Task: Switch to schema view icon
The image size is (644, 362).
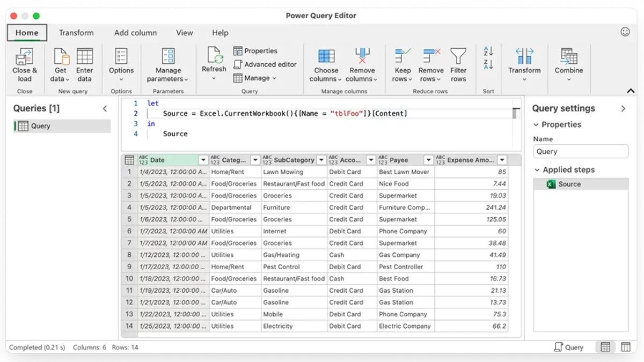Action: [626, 347]
